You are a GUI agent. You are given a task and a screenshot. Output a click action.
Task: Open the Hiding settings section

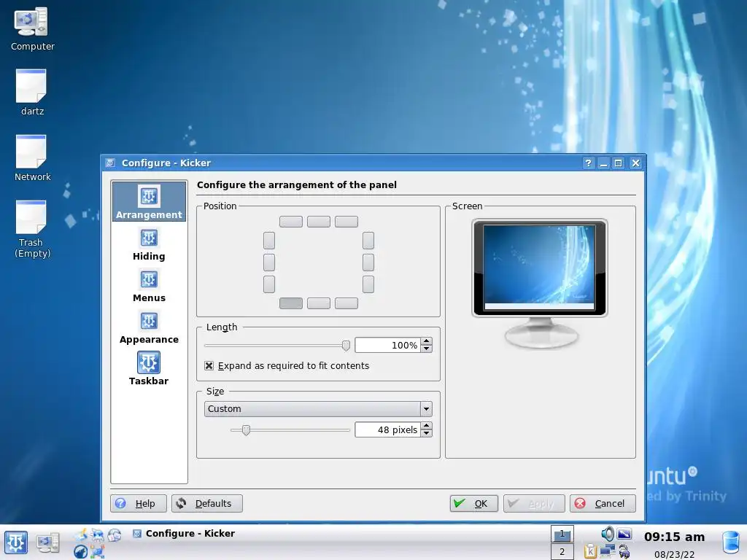pos(149,245)
